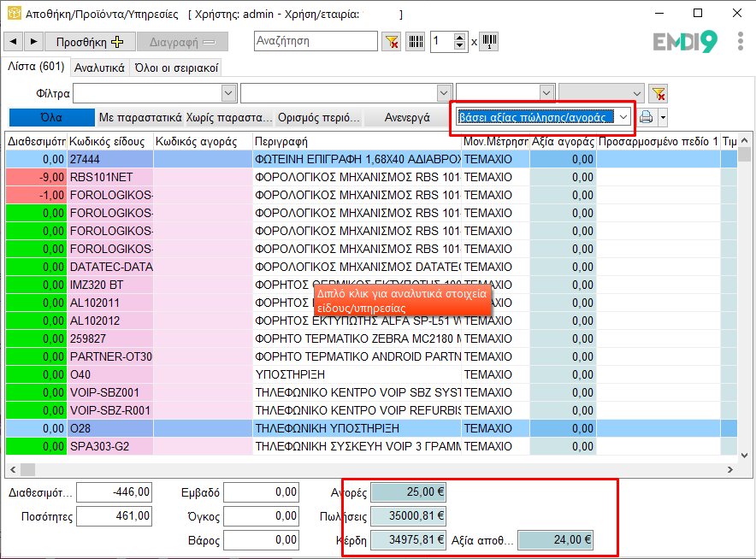Viewport: 756px width, 559px height.
Task: Select the row with code 'PARTNER-OT30'
Action: click(371, 356)
